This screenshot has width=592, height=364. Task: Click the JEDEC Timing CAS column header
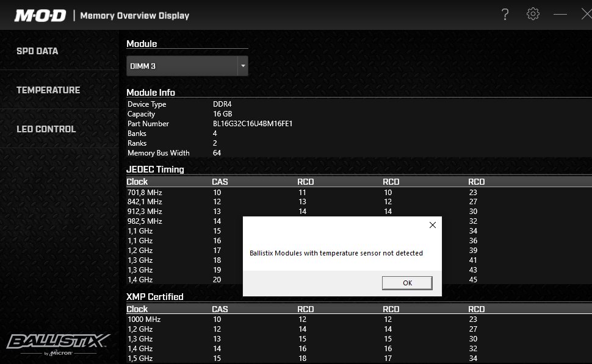[x=220, y=182]
